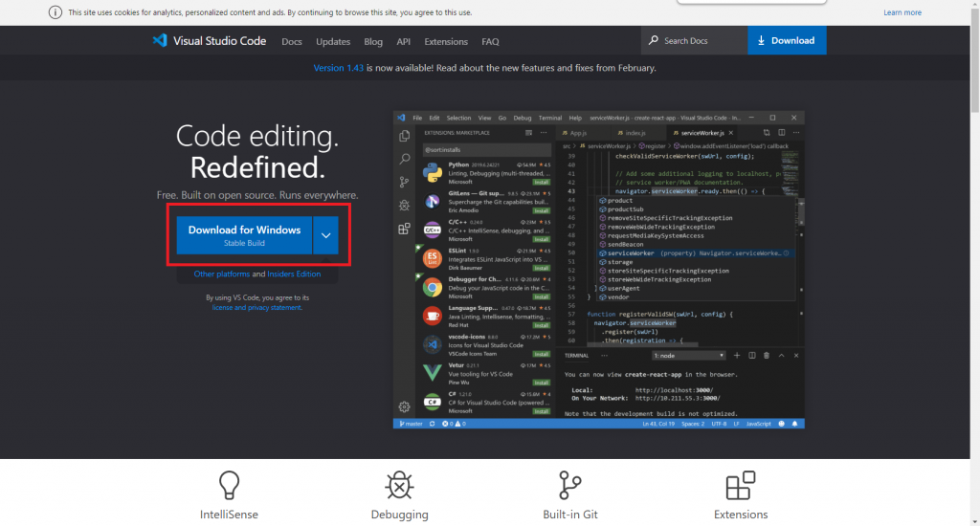Open the API navigation item
Screen dimensions: 980x526
click(x=403, y=41)
